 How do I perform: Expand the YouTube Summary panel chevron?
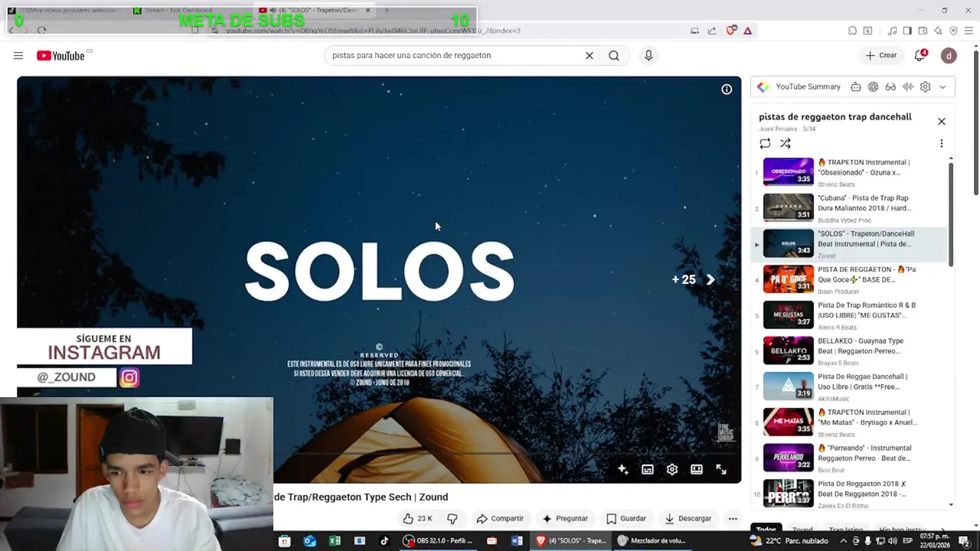942,86
